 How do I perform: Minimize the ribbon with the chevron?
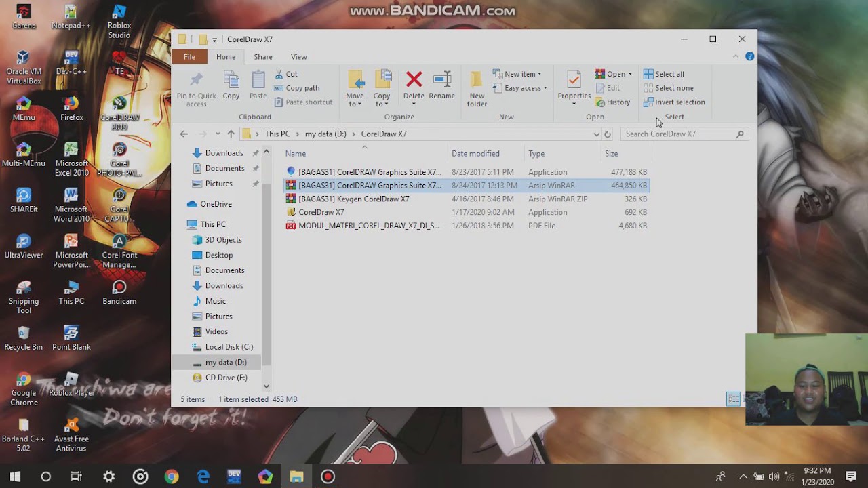click(736, 57)
